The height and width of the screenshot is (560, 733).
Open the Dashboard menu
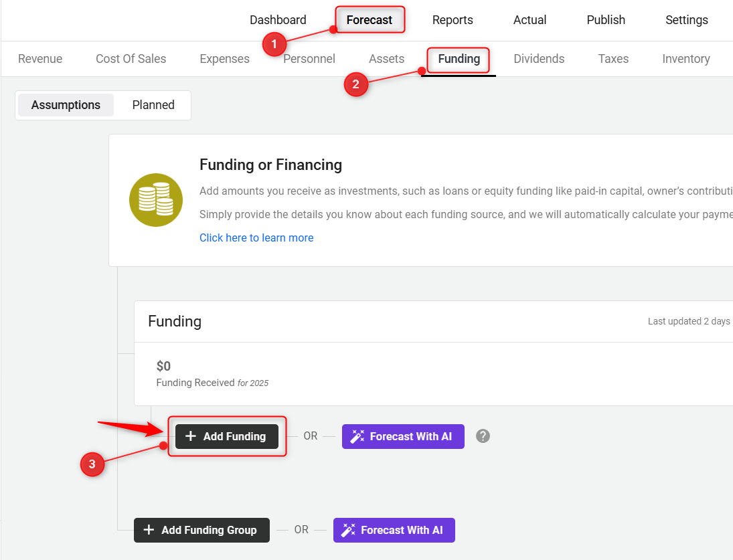point(278,20)
